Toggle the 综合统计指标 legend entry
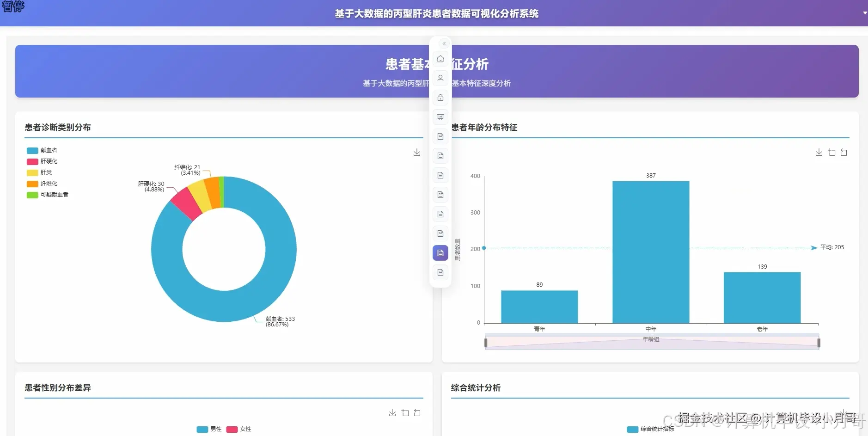The height and width of the screenshot is (436, 868). [x=653, y=429]
